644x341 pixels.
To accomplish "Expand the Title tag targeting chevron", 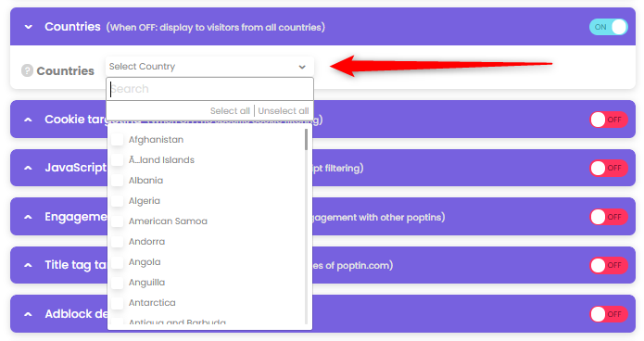I will coord(28,265).
